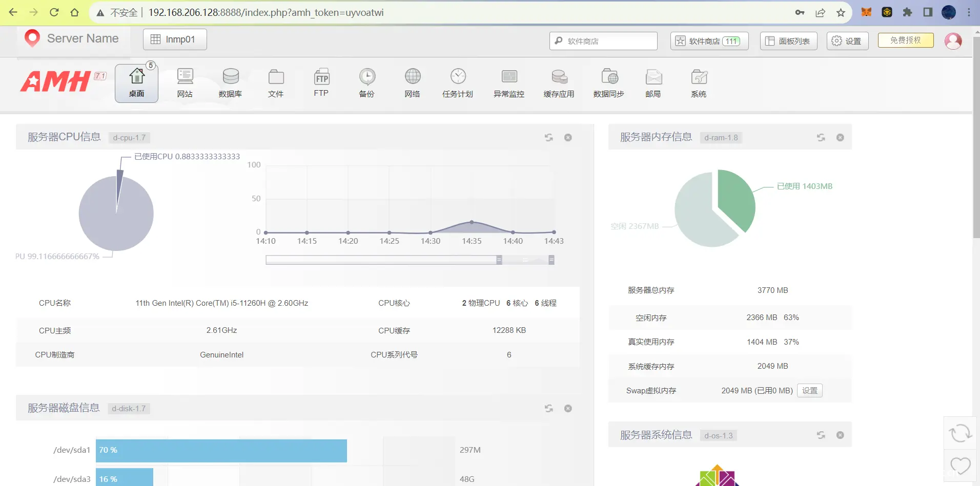Click the CPU usage pie chart
980x486 pixels.
click(116, 214)
